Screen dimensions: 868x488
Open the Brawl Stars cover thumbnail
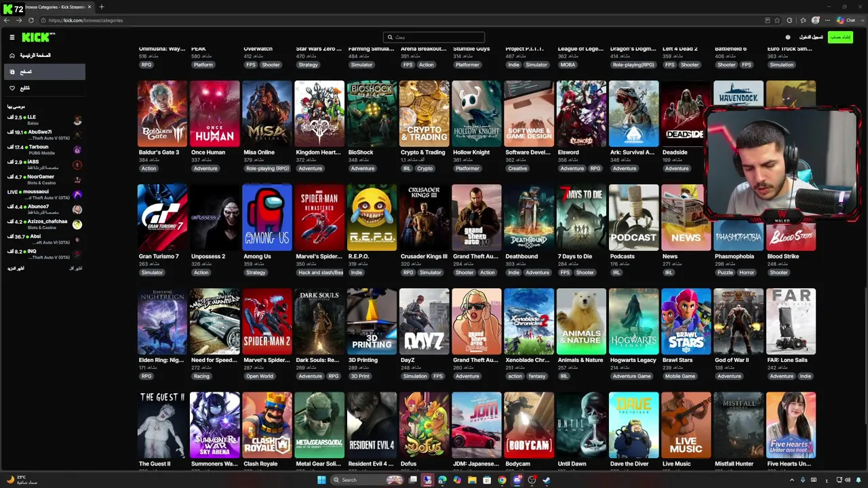pos(686,321)
